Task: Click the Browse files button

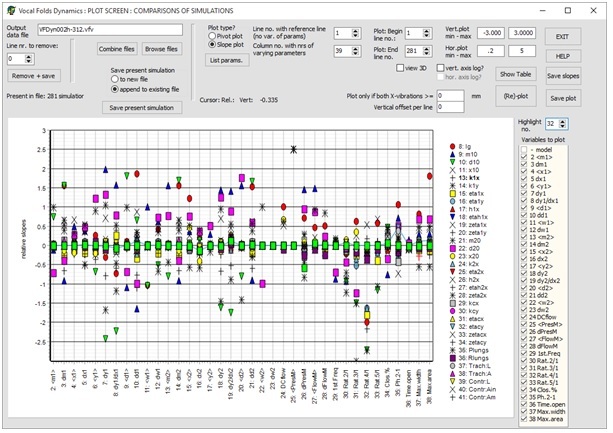Action: pyautogui.click(x=161, y=49)
